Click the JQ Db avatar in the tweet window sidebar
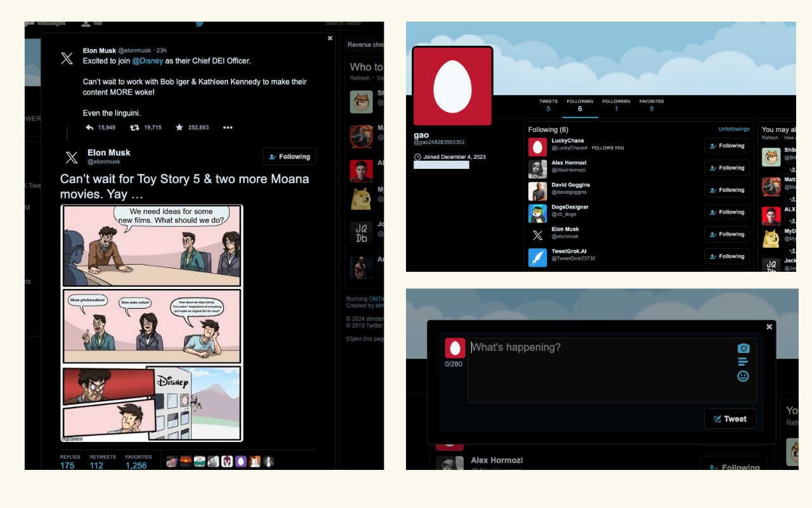The height and width of the screenshot is (508, 812). 361,233
